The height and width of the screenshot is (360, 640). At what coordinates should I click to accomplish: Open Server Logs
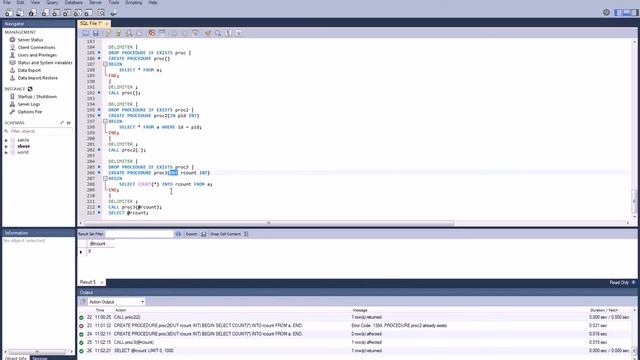pos(29,104)
